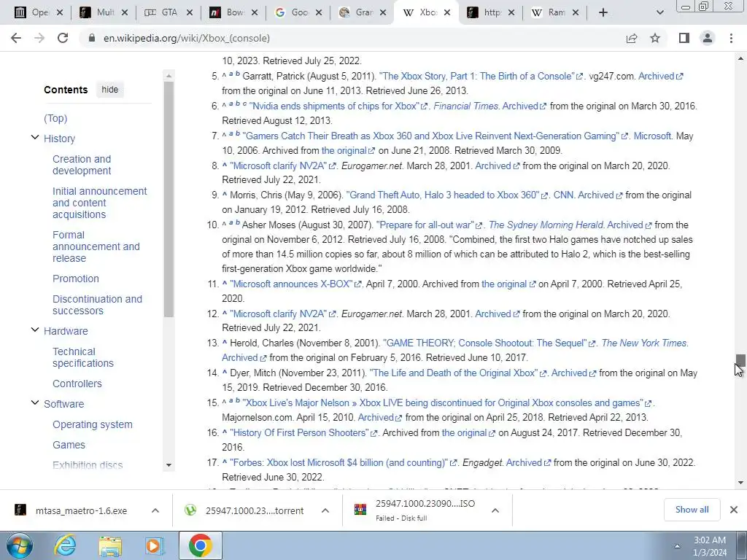Click the page vertical scrollbar thumb
The width and height of the screenshot is (747, 560).
[x=740, y=360]
